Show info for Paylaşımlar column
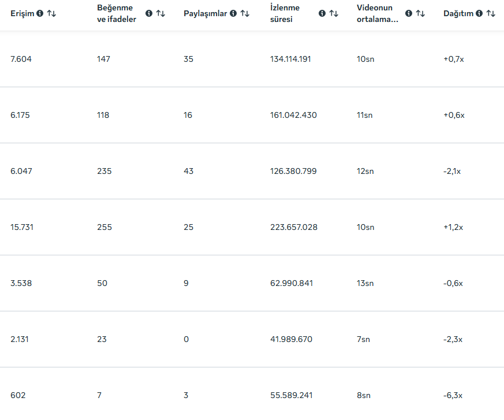 click(233, 13)
